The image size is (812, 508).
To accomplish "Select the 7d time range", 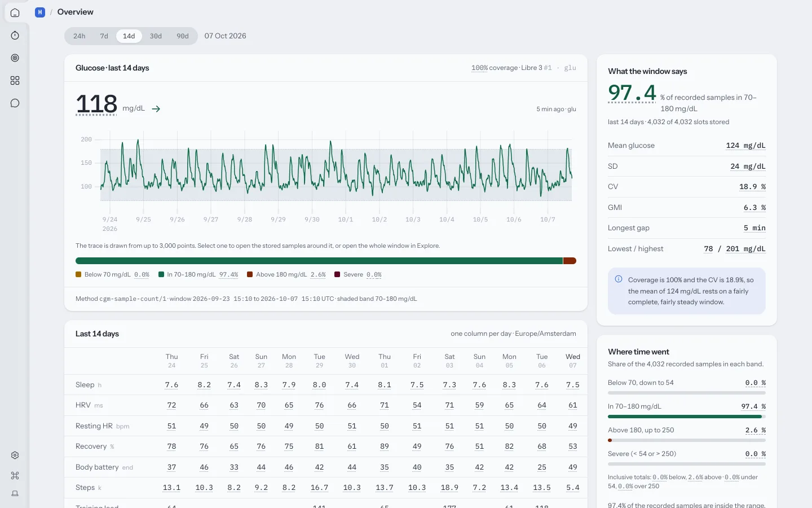I will 104,36.
